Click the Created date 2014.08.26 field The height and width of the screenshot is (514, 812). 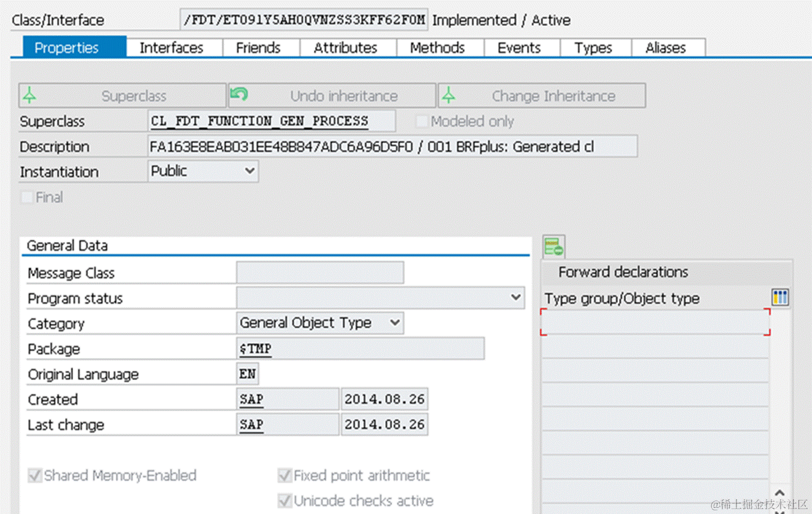click(x=385, y=399)
